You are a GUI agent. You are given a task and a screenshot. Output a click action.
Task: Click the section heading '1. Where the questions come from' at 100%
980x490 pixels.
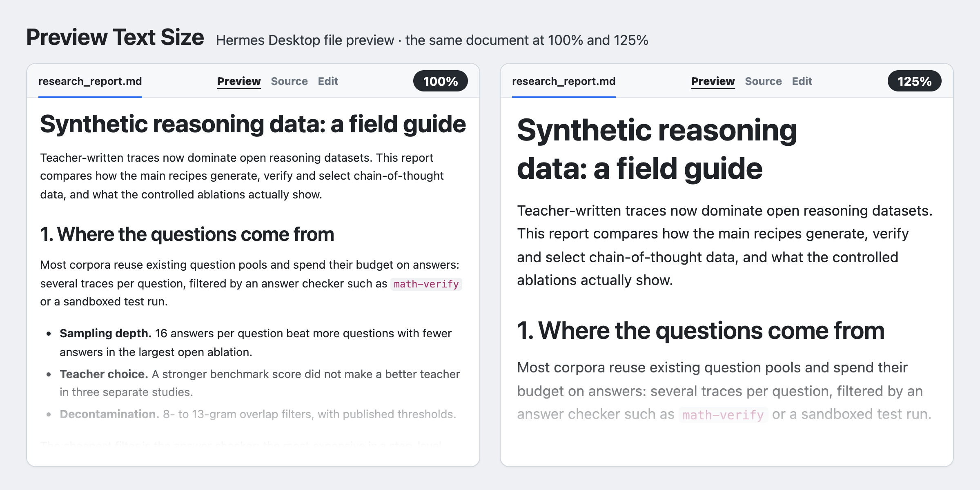point(187,234)
